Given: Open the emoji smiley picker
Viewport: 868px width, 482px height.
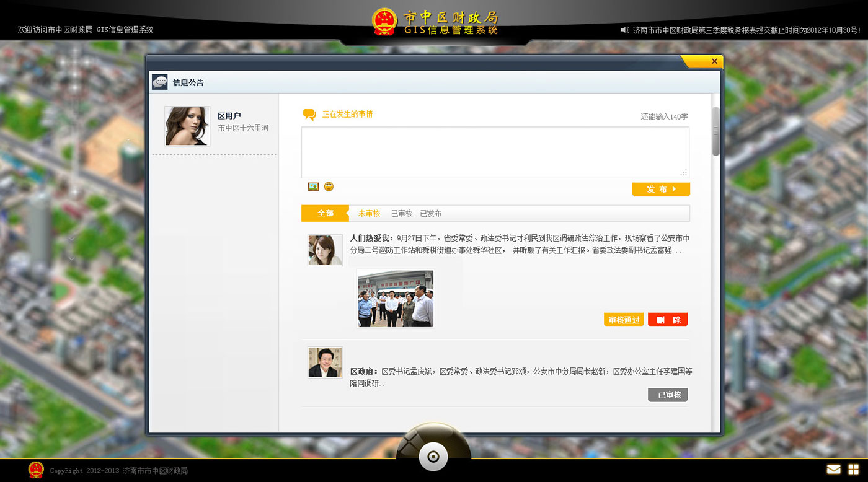Looking at the screenshot, I should tap(329, 186).
